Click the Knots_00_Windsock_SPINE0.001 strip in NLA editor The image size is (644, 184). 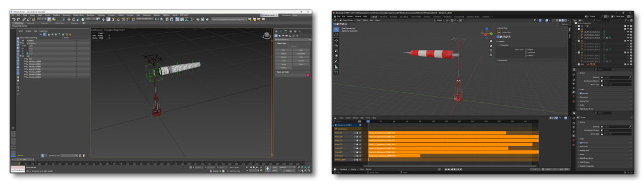pyautogui.click(x=437, y=133)
